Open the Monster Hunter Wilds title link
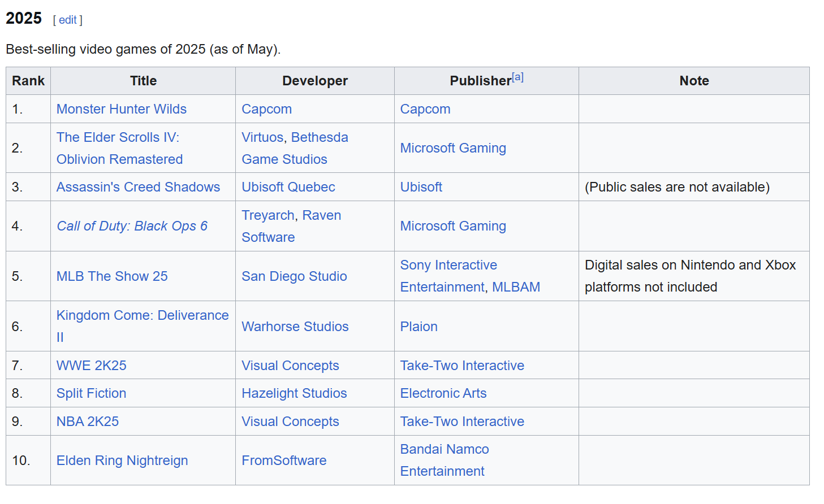This screenshot has height=504, width=824. tap(122, 109)
